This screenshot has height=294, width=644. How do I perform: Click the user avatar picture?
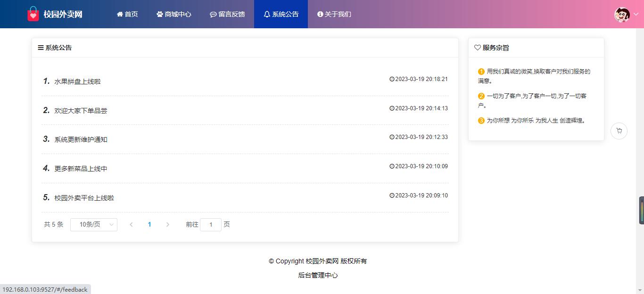[622, 14]
